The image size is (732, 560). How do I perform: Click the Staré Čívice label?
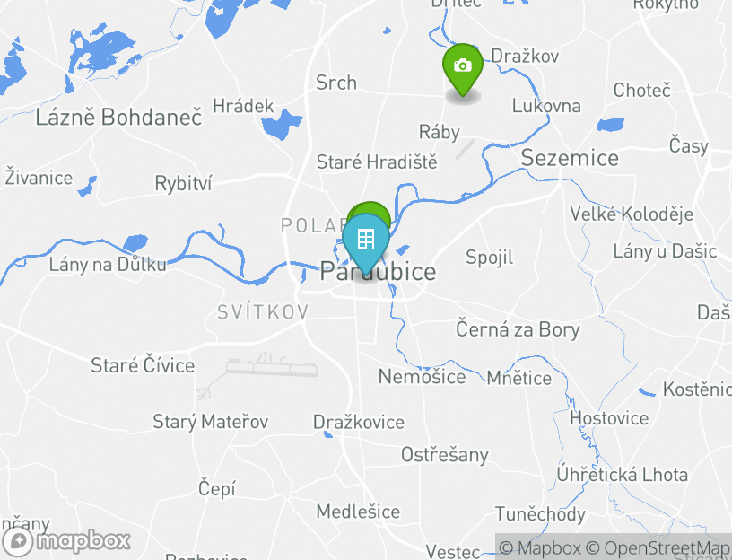(x=143, y=365)
